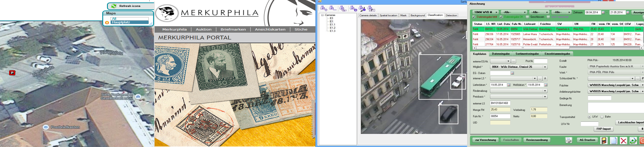The width and height of the screenshot is (644, 147).
Task: Enable the nicht verrechnet checkbox
Action: click(548, 17)
